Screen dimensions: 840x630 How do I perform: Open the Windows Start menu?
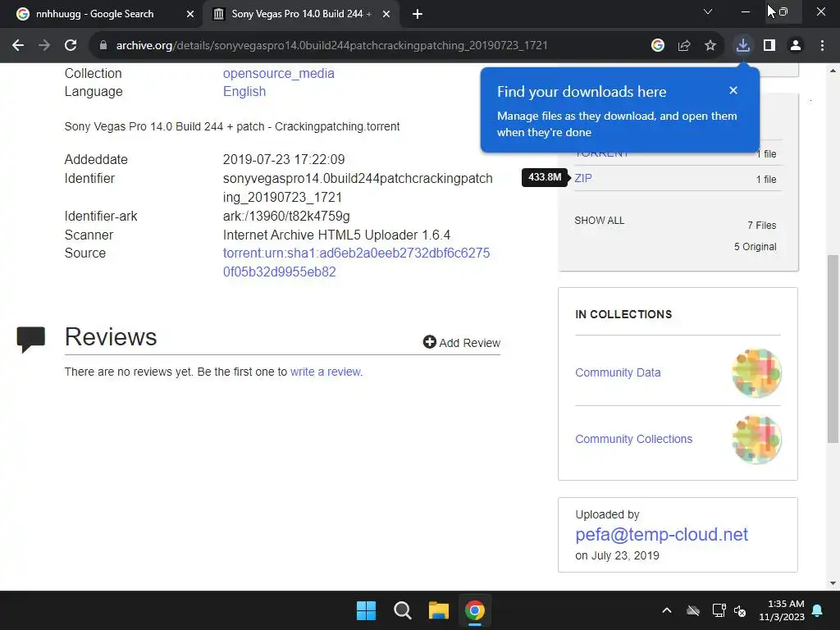point(367,610)
